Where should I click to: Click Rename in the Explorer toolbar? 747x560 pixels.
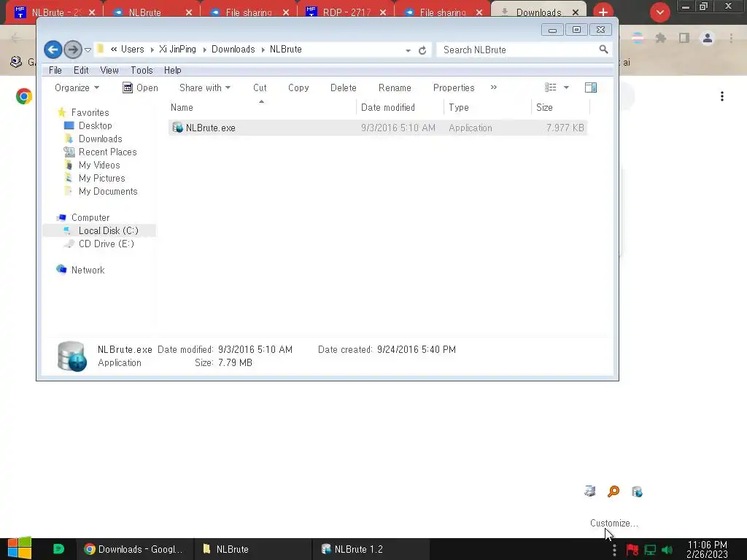(395, 87)
